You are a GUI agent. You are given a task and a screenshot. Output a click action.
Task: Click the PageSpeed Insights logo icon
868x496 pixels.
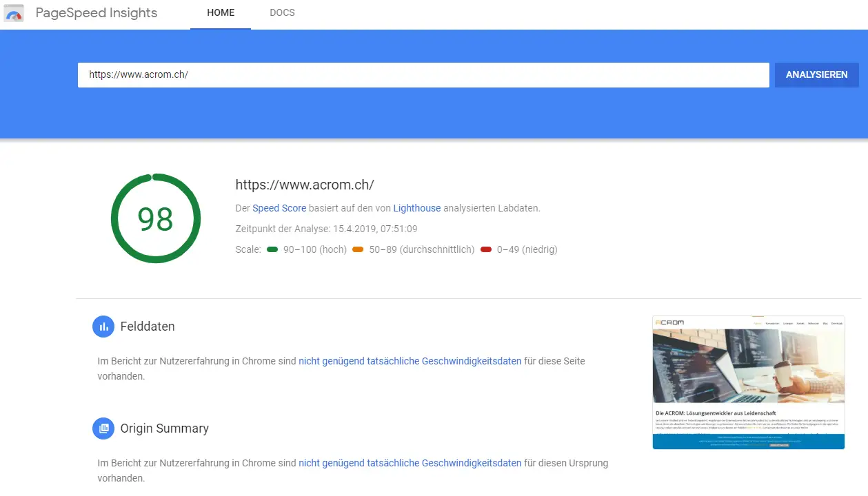[x=14, y=13]
